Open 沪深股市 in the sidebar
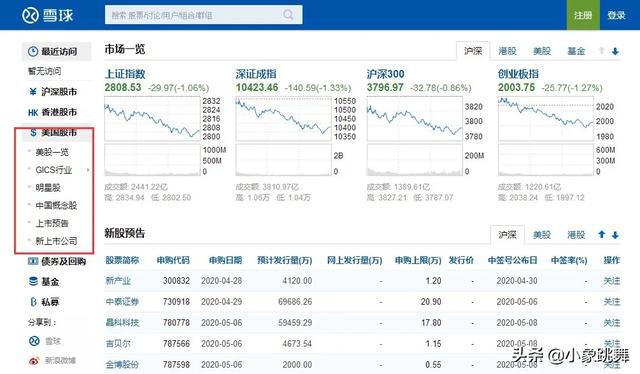This screenshot has width=640, height=374. (x=56, y=92)
